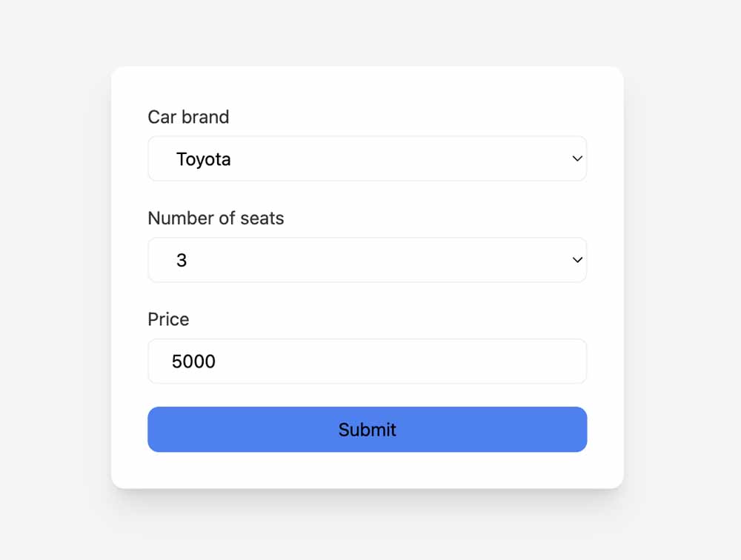Click the blue Submit bar
Viewport: 741px width, 560px height.
[x=368, y=430]
